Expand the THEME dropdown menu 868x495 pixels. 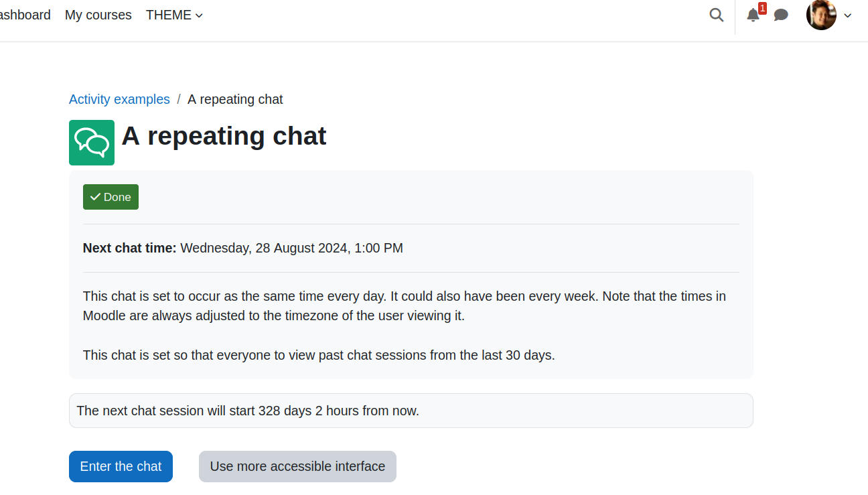pyautogui.click(x=174, y=15)
